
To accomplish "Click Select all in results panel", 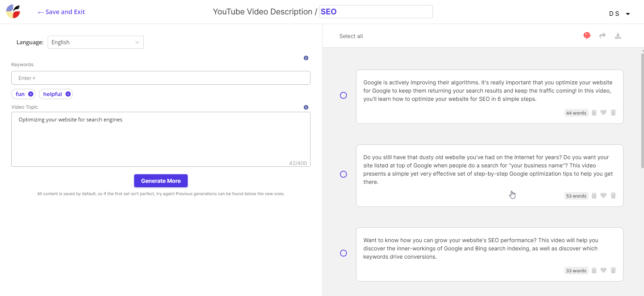I will 351,36.
